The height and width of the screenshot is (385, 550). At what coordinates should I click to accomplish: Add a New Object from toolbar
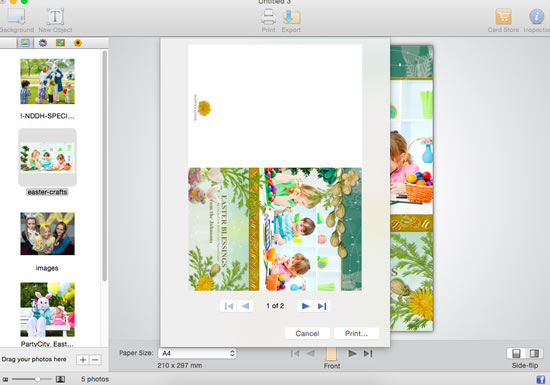tap(55, 21)
